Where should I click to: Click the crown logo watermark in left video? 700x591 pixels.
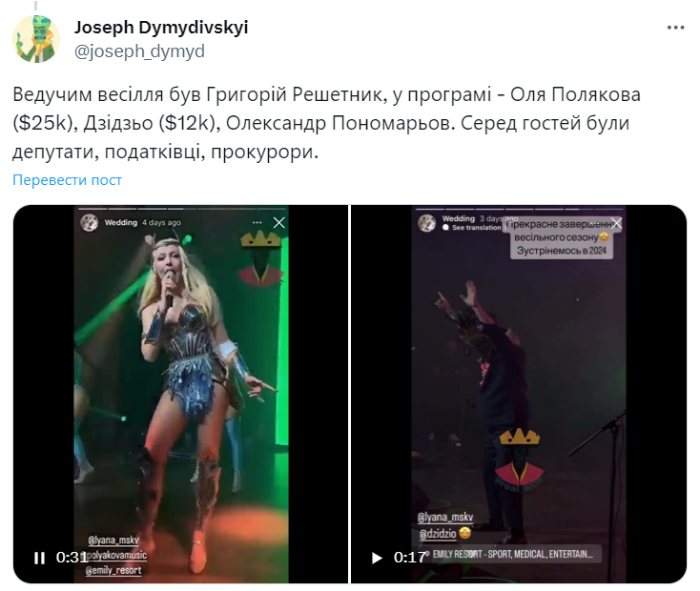[260, 259]
